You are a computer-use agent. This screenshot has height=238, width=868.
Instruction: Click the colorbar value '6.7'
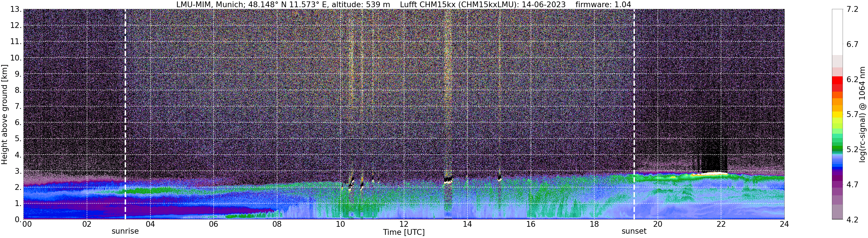tap(852, 44)
